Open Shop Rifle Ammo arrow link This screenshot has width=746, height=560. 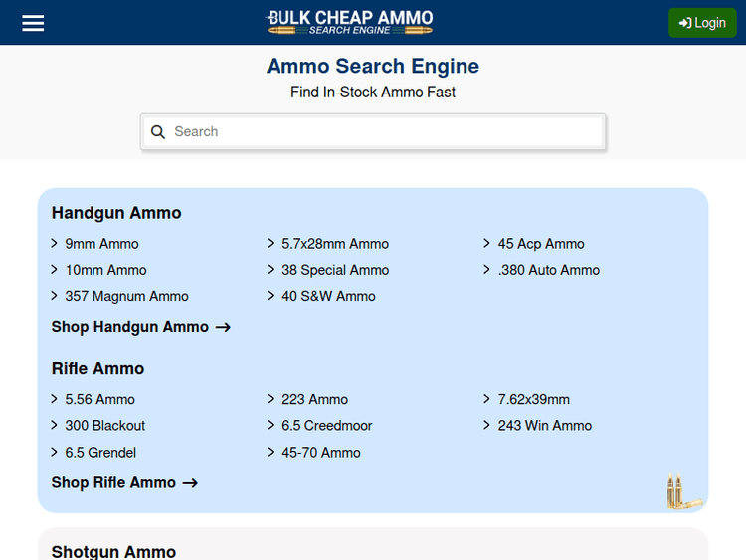point(124,482)
